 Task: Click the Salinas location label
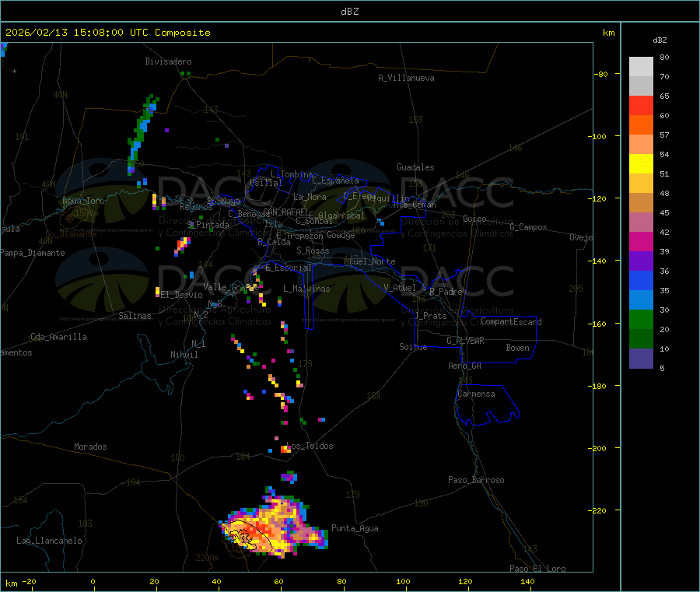(135, 316)
